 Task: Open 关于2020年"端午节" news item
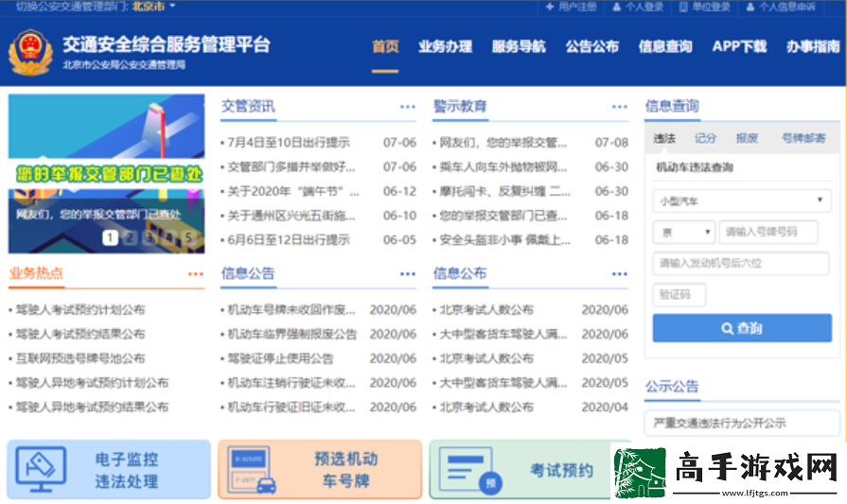tap(293, 191)
